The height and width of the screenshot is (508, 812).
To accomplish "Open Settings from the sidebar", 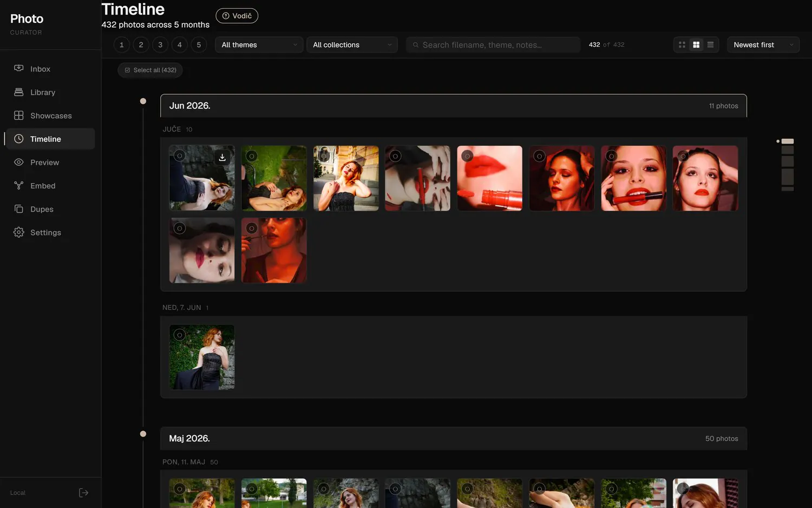I will (x=50, y=232).
